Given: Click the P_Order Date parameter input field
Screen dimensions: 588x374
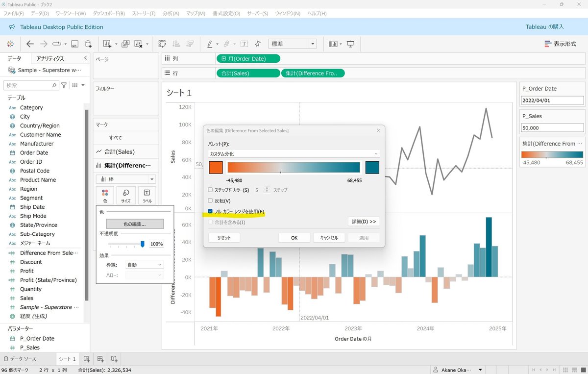Looking at the screenshot, I should pos(553,100).
